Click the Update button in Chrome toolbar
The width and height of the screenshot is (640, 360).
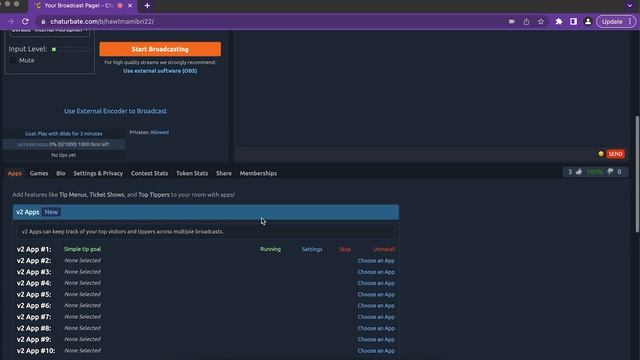[612, 22]
